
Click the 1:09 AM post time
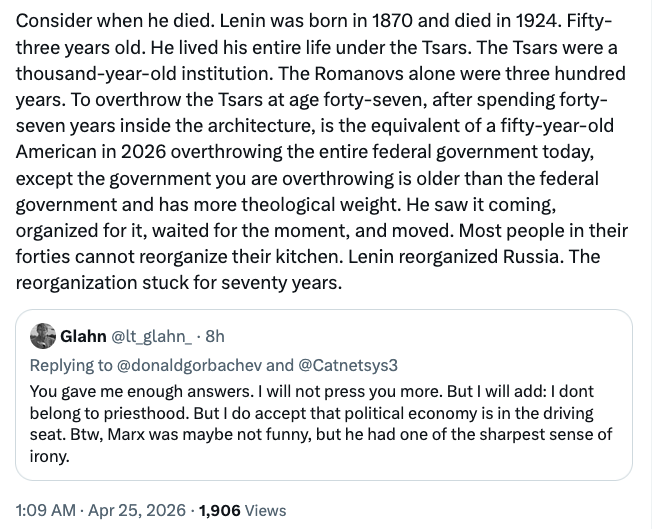(46, 510)
